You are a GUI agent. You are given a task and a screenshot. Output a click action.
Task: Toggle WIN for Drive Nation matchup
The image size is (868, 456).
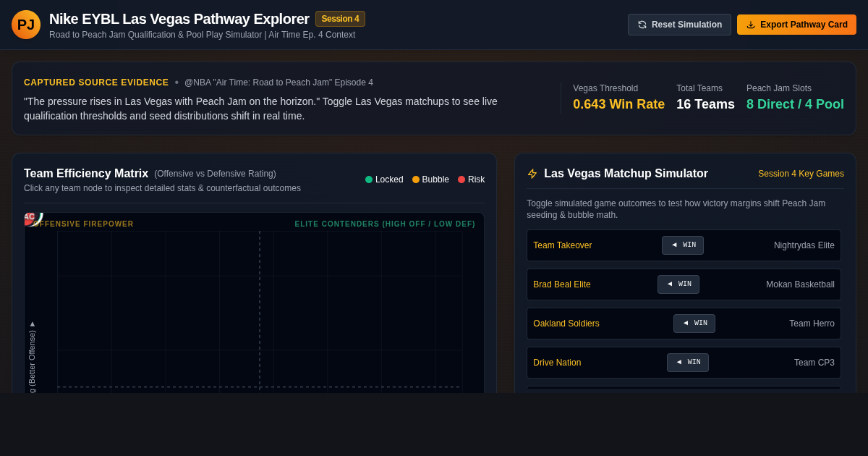click(x=688, y=363)
